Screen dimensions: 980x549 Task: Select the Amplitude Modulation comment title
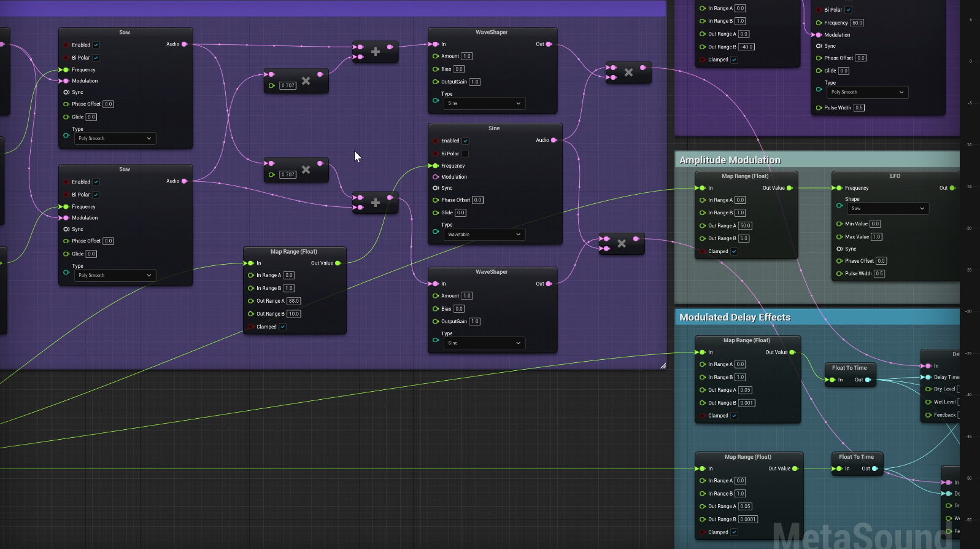[x=730, y=160]
